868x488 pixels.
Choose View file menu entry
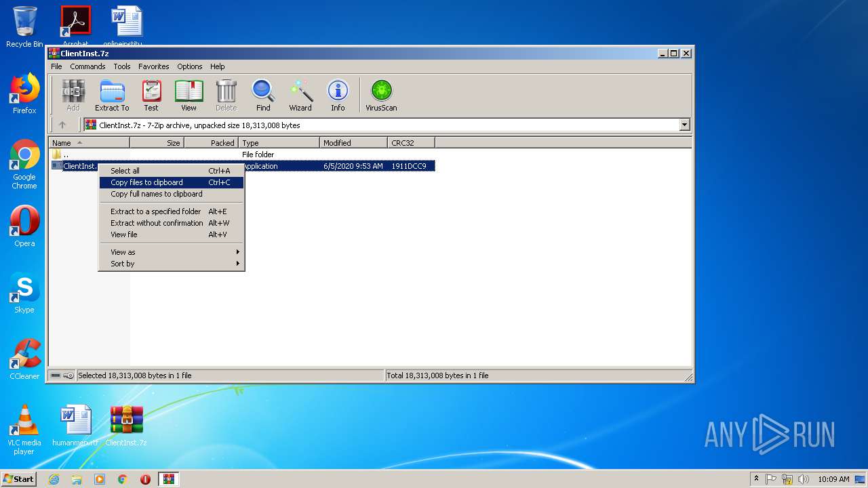(172, 235)
